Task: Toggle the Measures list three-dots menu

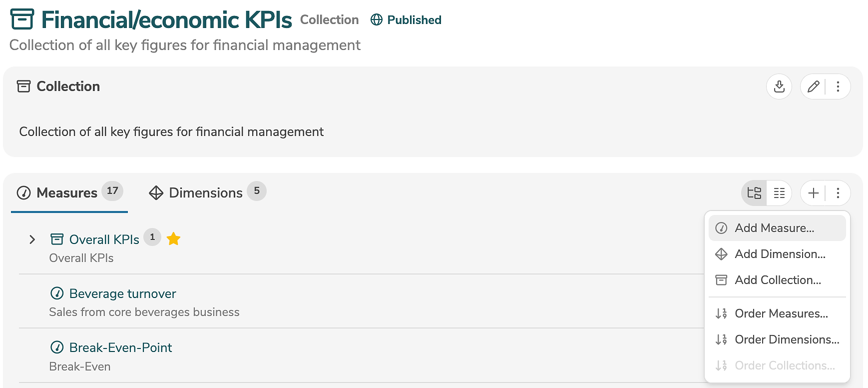Action: pos(838,193)
